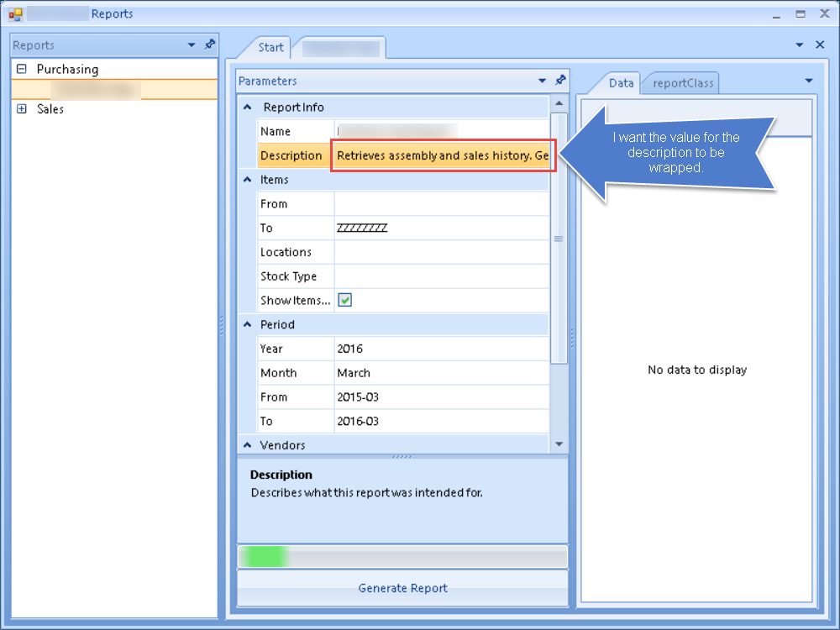This screenshot has width=840, height=630.
Task: Click the Month value March
Action: 354,373
